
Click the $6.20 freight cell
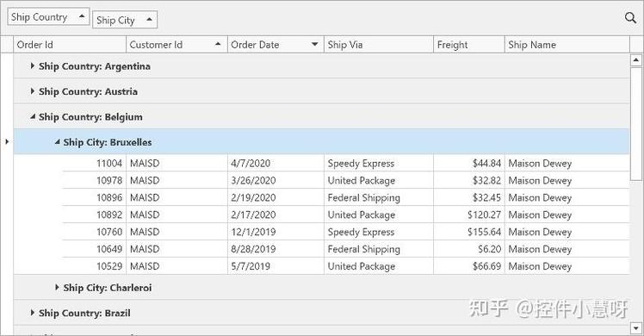pos(469,249)
